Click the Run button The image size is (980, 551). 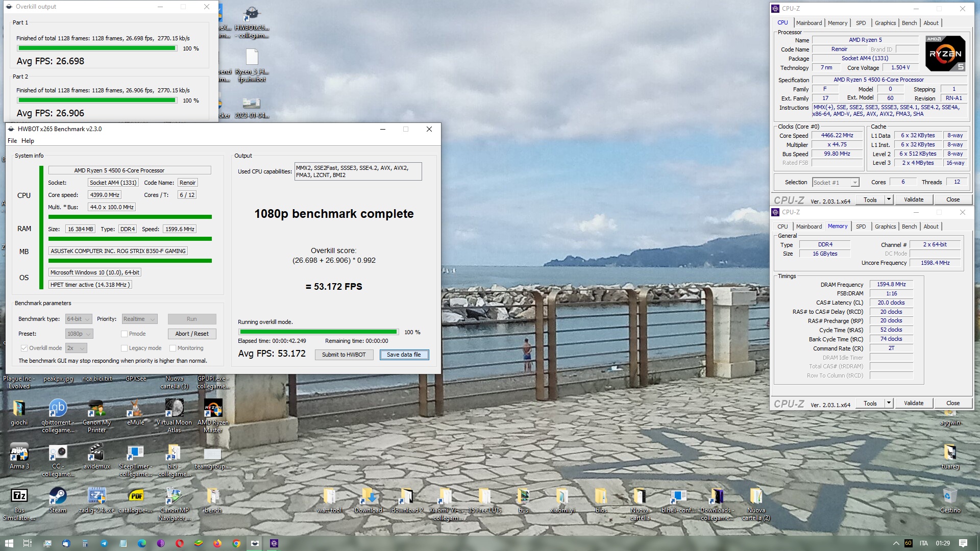pos(192,319)
